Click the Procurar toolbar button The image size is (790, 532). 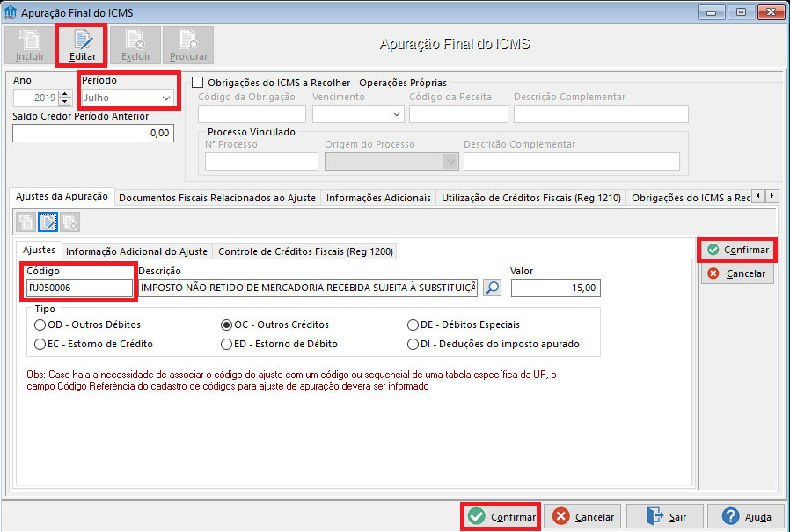pyautogui.click(x=188, y=46)
